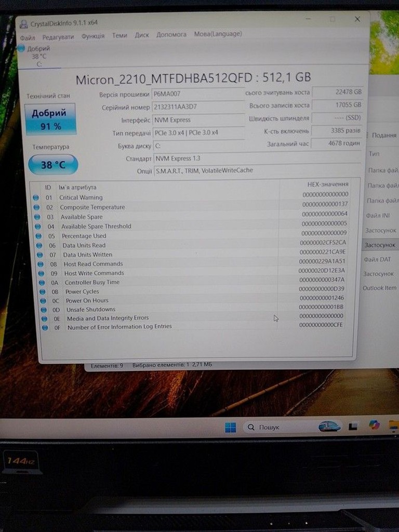The height and width of the screenshot is (532, 399).
Task: Click the interface field NVM Express
Action: pyautogui.click(x=199, y=119)
